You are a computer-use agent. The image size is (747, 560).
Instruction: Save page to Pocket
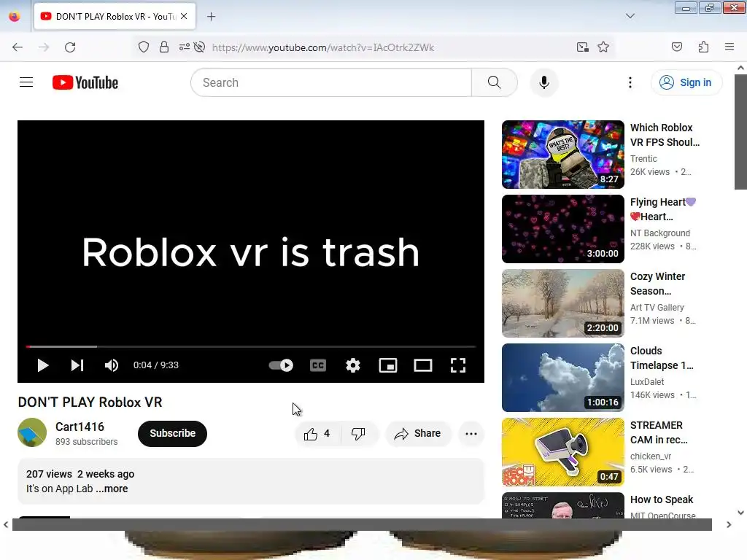(x=677, y=47)
